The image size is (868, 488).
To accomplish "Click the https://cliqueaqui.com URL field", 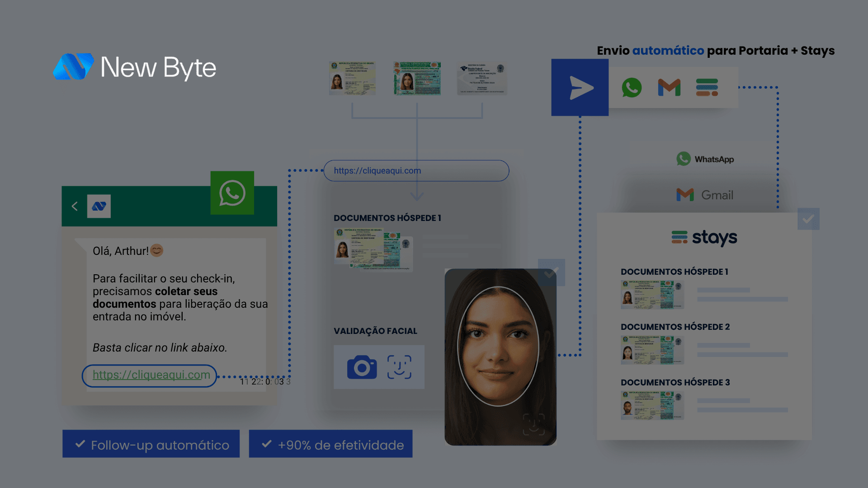I will pos(416,171).
